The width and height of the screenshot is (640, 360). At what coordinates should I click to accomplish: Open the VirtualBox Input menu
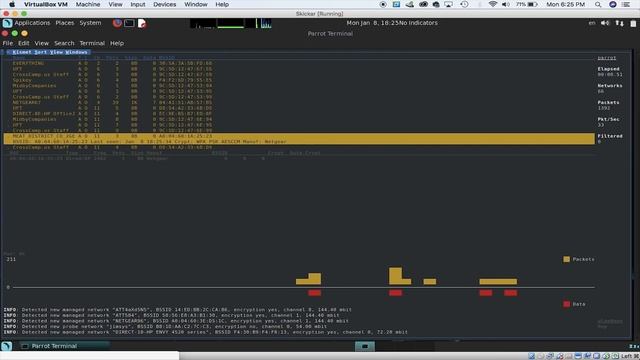click(138, 4)
